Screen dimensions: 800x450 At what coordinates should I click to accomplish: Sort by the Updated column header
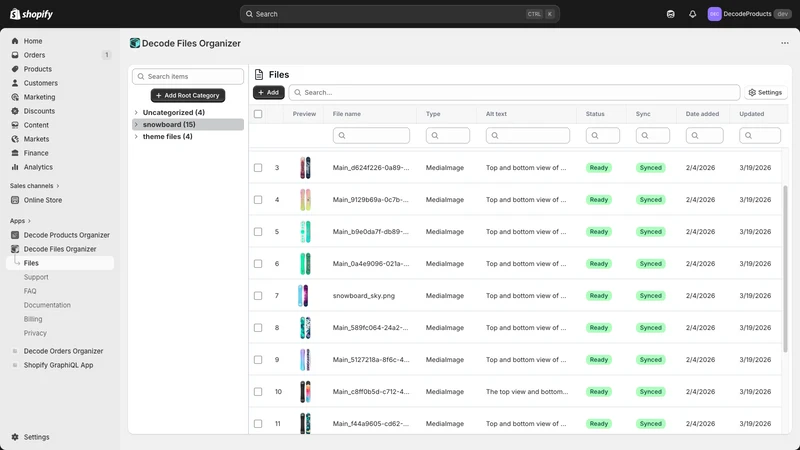[x=752, y=114]
